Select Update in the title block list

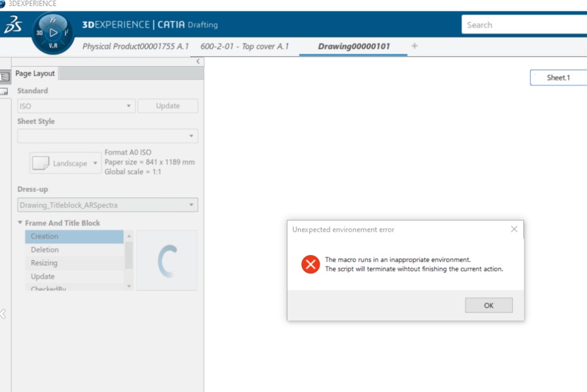(74, 276)
